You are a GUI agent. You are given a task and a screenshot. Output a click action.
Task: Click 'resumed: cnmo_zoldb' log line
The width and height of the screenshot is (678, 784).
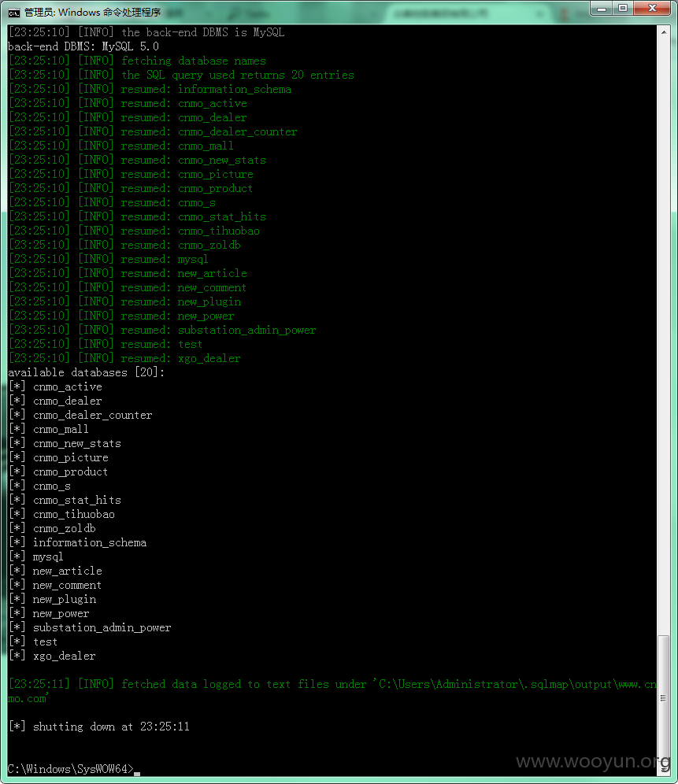(125, 245)
